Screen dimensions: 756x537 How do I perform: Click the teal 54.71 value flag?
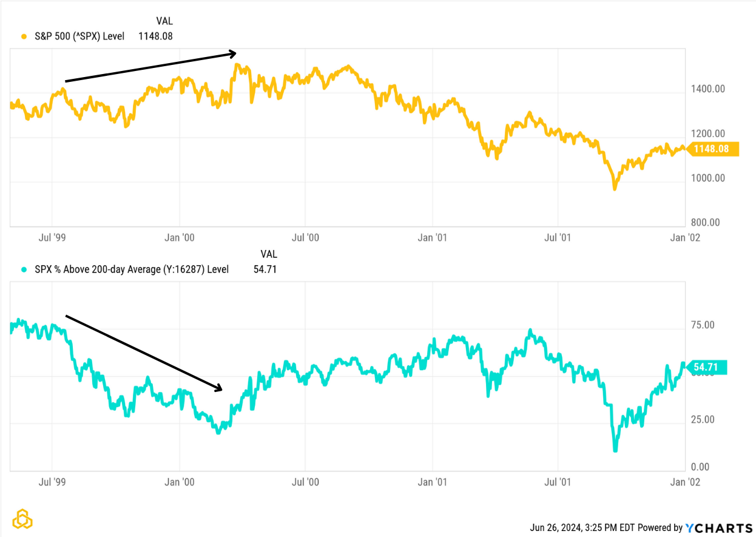coord(706,367)
